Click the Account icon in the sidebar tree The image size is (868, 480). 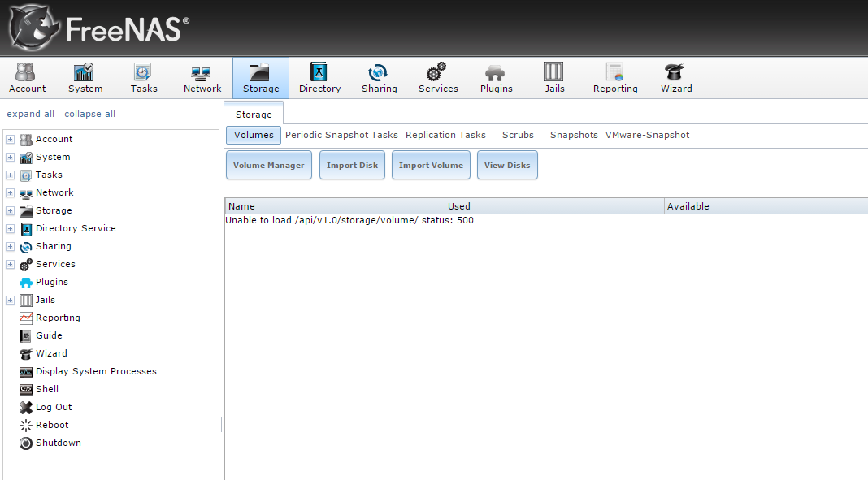[26, 140]
